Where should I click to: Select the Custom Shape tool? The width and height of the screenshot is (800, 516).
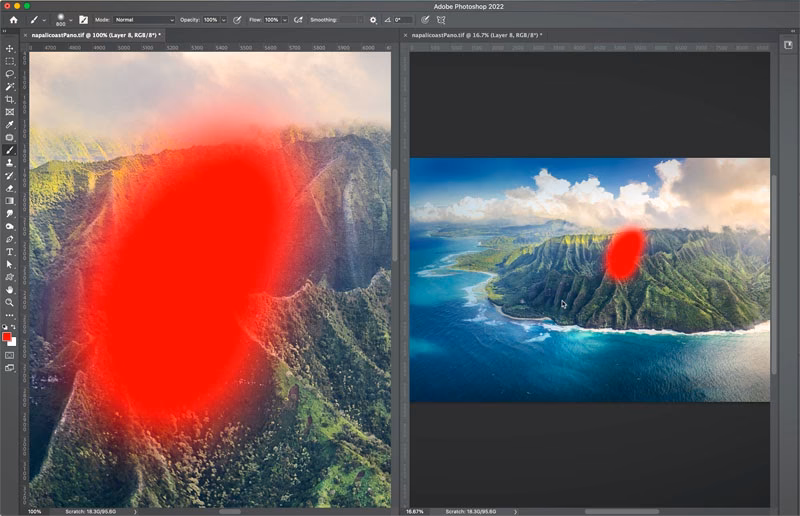point(9,277)
